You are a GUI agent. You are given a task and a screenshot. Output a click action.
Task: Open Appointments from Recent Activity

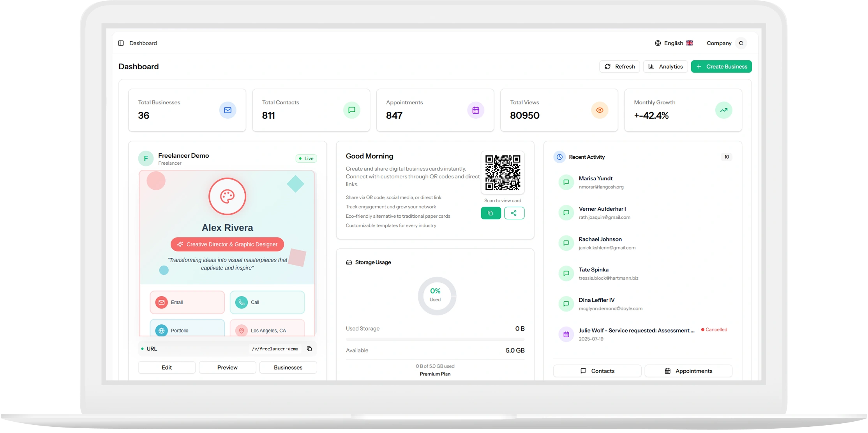click(688, 371)
